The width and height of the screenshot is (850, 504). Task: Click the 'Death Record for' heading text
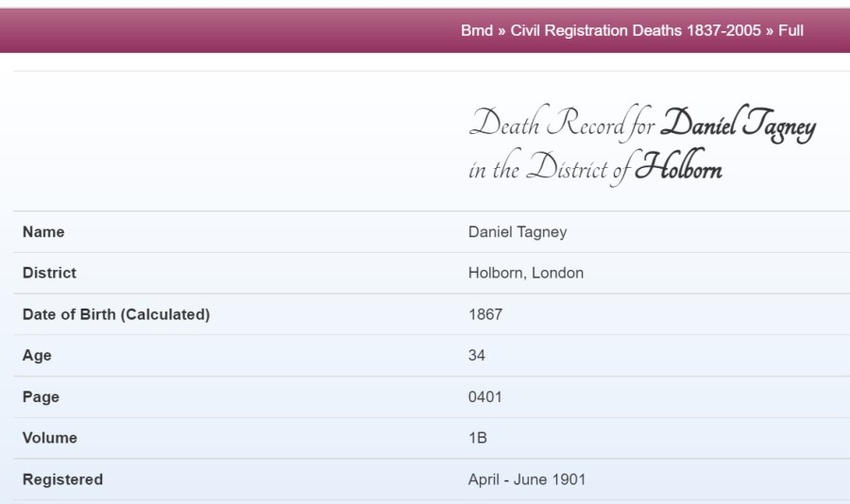(x=562, y=124)
